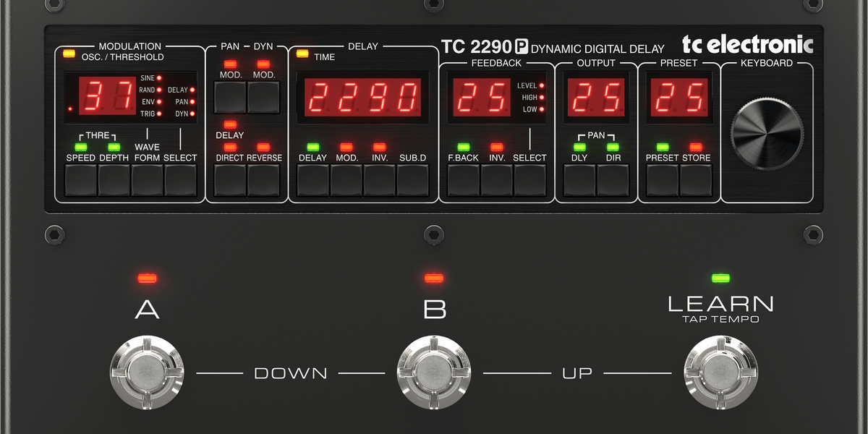Click the ENV waveform LED

pyautogui.click(x=158, y=102)
